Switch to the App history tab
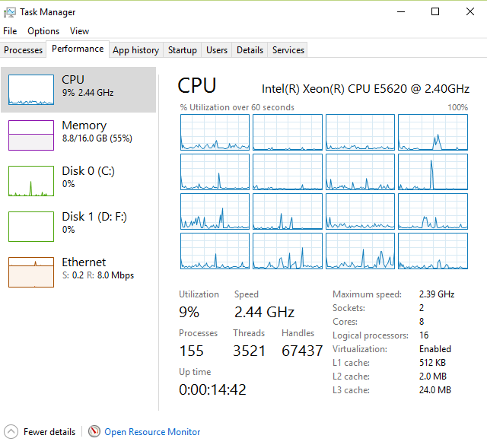487x448 pixels. (135, 50)
